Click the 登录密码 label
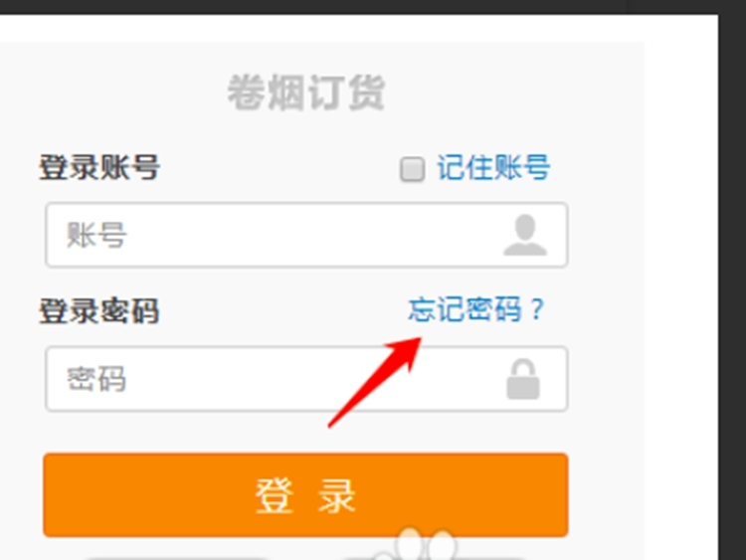The width and height of the screenshot is (746, 560). point(98,311)
